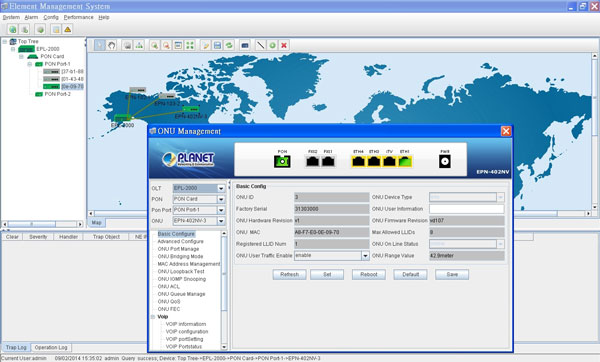The image size is (600, 362).
Task: Collapse the EPL-2000 tree node
Action: [x=13, y=49]
